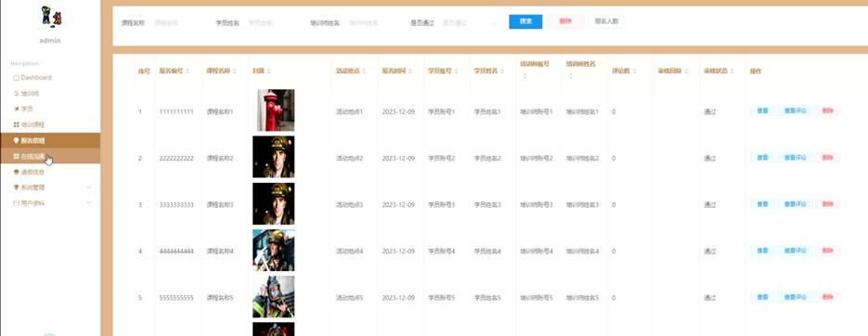This screenshot has height=336, width=868.
Task: Click 查看 for row 1111111111
Action: 762,110
